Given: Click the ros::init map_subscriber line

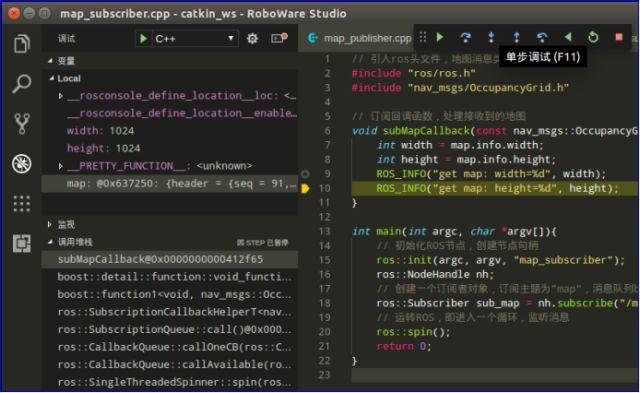Looking at the screenshot, I should [500, 260].
